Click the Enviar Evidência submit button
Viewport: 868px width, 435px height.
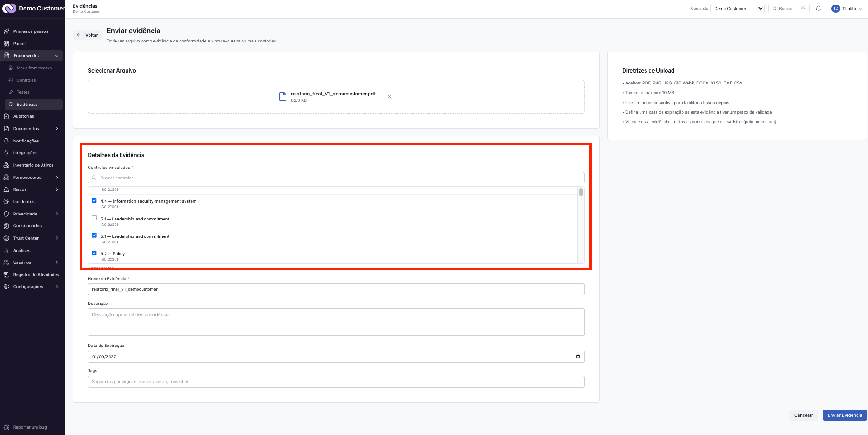[x=845, y=415]
